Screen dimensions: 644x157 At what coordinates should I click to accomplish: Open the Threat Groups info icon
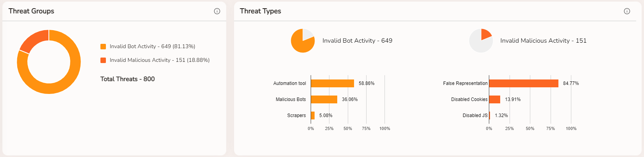(x=217, y=11)
